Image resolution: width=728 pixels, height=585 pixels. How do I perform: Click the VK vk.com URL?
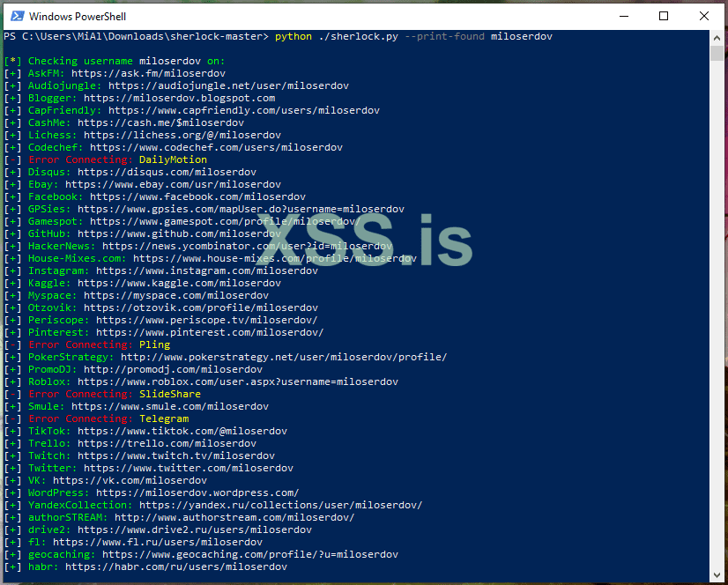[x=130, y=480]
